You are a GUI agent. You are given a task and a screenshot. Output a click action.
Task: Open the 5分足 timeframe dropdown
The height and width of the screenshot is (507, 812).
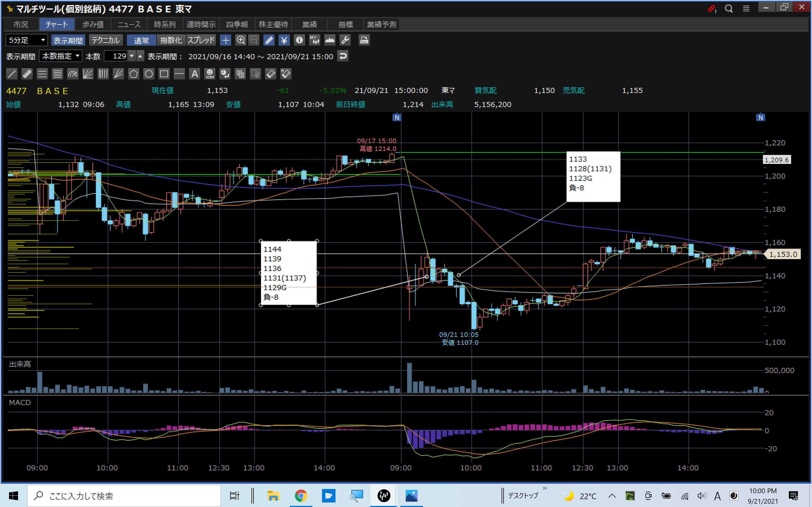click(x=27, y=40)
